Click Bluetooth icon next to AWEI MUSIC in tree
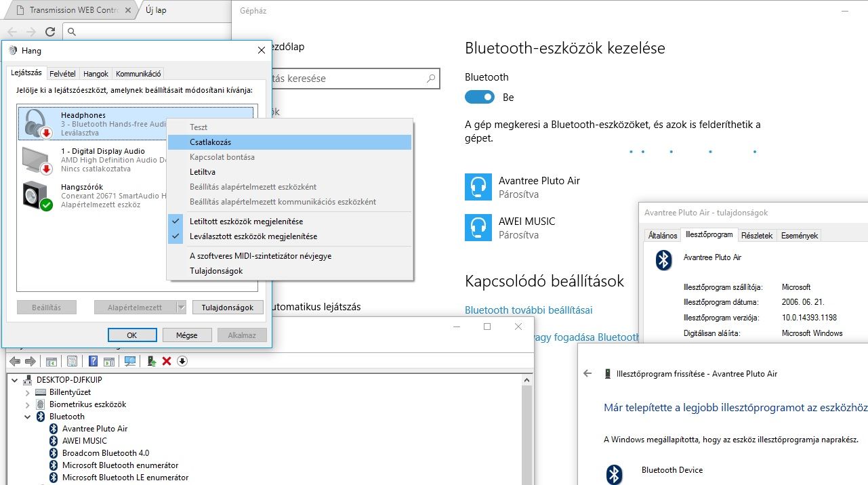This screenshot has width=868, height=485. tap(54, 441)
